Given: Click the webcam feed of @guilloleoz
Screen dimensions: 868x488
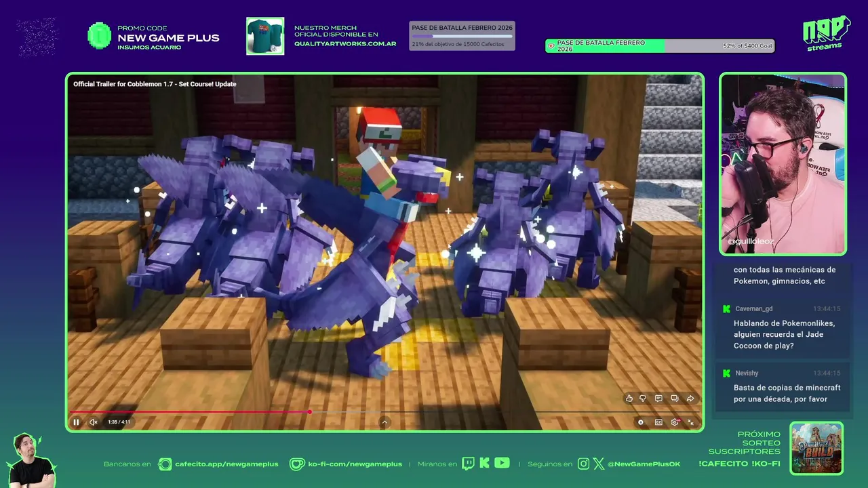Looking at the screenshot, I should [783, 164].
